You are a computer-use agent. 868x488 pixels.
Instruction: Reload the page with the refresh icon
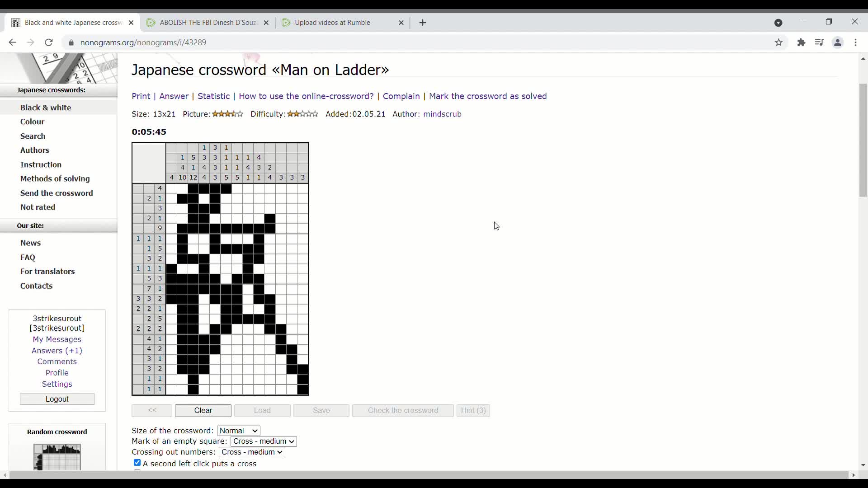coord(49,42)
